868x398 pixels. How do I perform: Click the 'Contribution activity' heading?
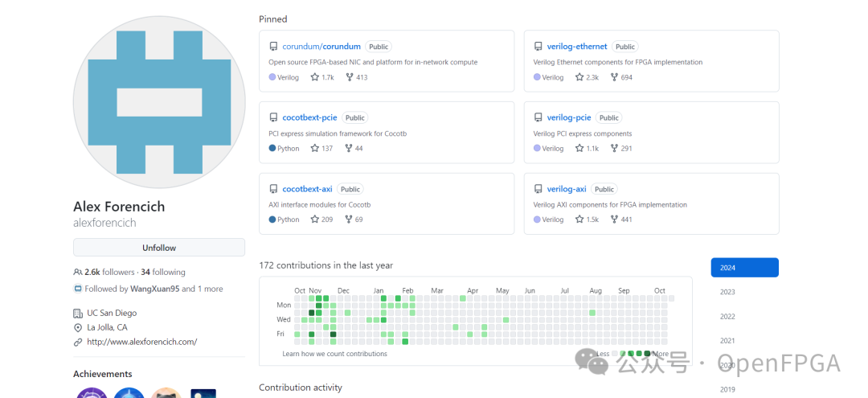click(x=301, y=388)
